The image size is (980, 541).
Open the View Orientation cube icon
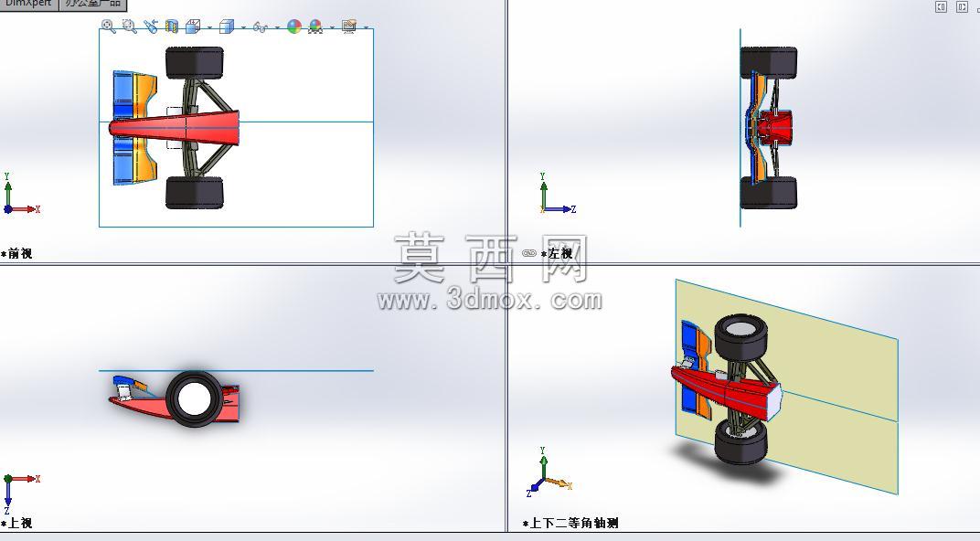(193, 27)
